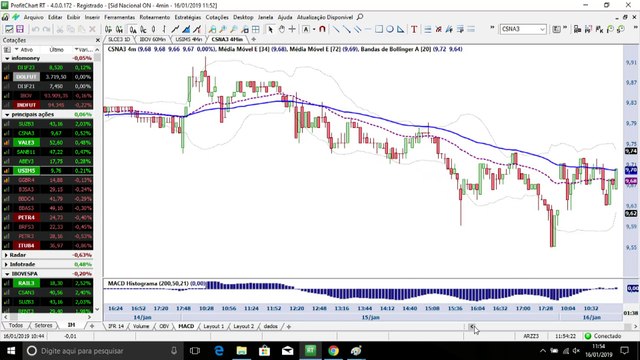Click the A text label toolbar icon
The image size is (640, 360).
coord(306,29)
